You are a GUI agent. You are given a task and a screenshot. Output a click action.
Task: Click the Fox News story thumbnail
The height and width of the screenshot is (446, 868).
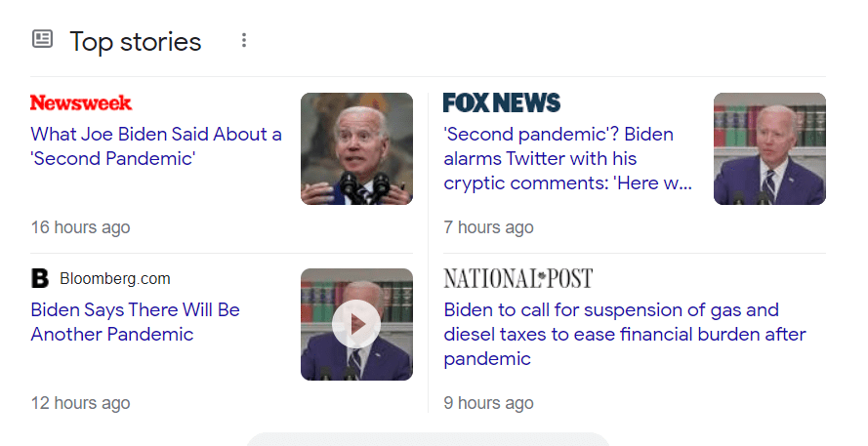point(769,148)
